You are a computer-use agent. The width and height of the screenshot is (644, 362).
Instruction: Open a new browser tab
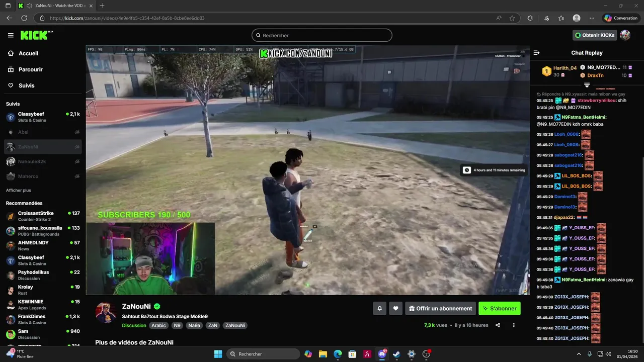(x=102, y=6)
